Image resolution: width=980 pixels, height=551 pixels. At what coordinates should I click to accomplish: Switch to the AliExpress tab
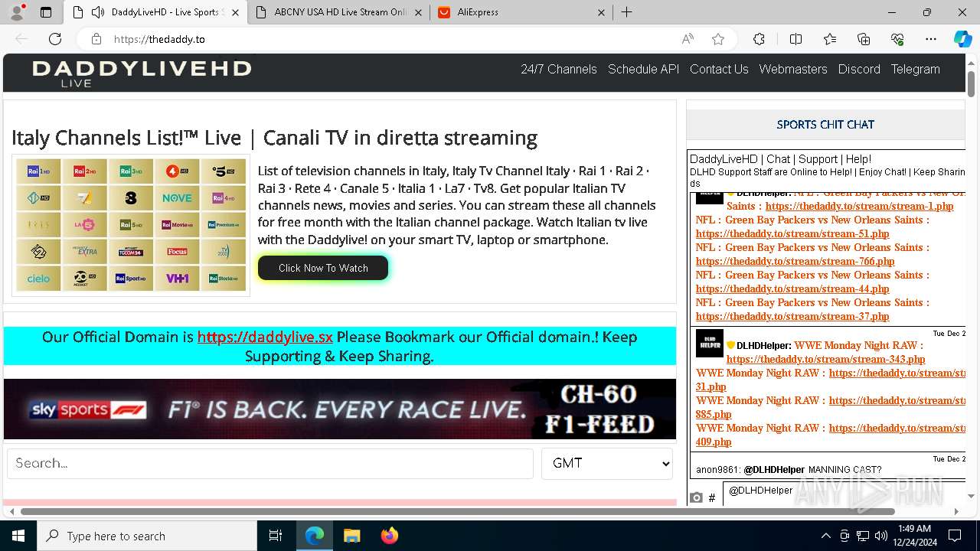[x=521, y=12]
